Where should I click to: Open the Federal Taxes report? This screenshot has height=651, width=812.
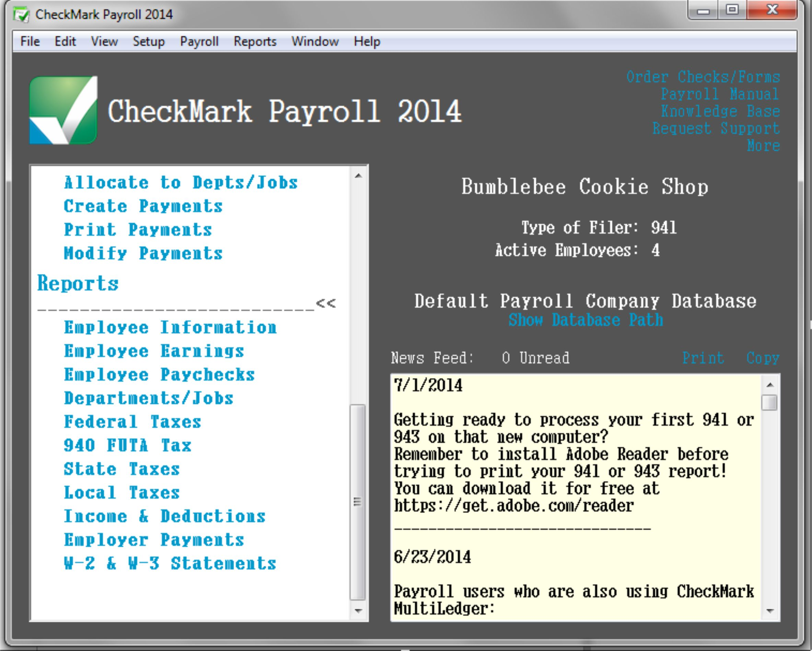coord(132,422)
